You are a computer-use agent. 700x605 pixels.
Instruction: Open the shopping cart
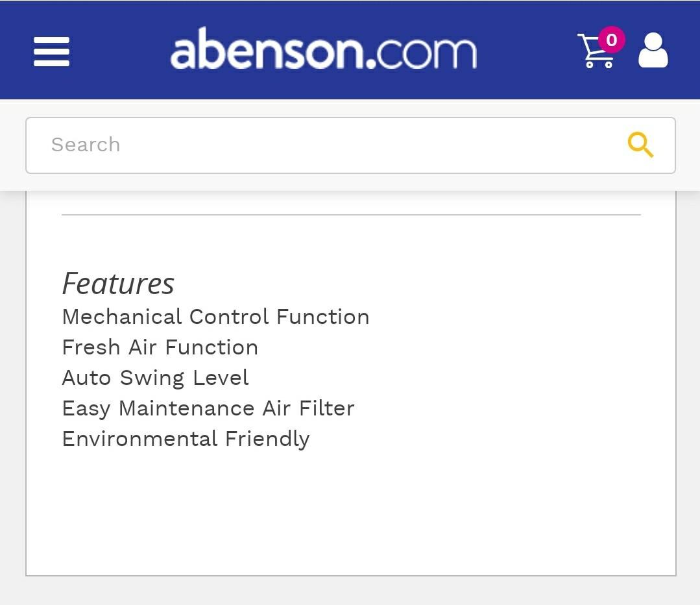[596, 52]
